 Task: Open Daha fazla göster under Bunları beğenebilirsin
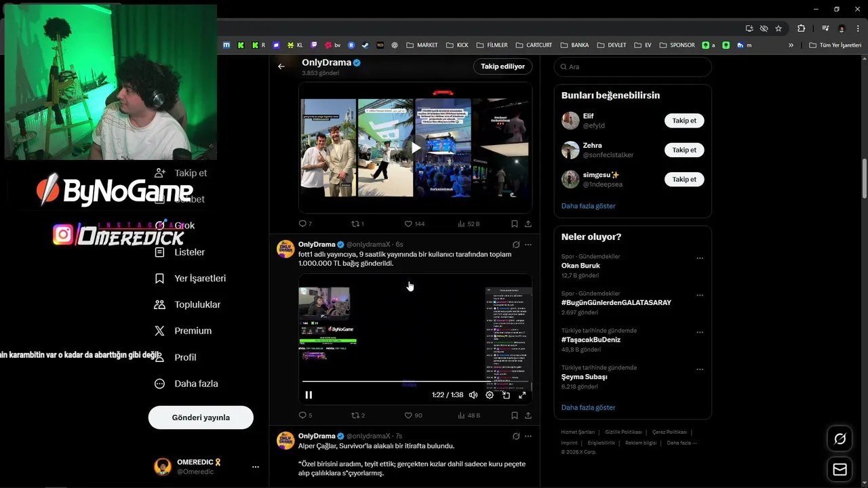(x=588, y=205)
